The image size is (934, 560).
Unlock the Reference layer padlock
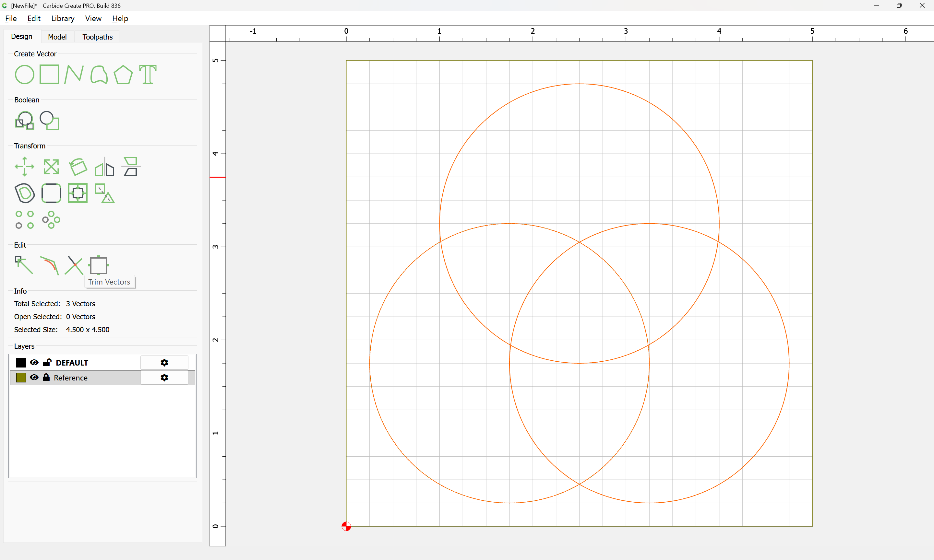pyautogui.click(x=46, y=377)
